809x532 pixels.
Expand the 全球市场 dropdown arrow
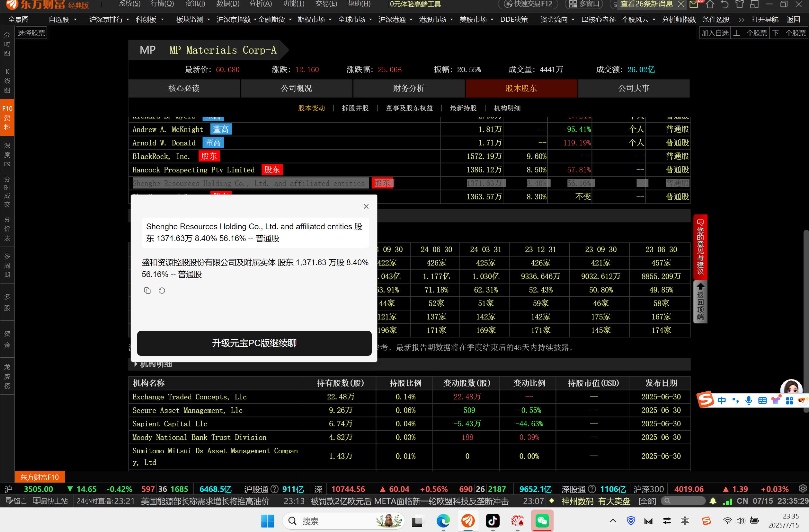tap(370, 20)
